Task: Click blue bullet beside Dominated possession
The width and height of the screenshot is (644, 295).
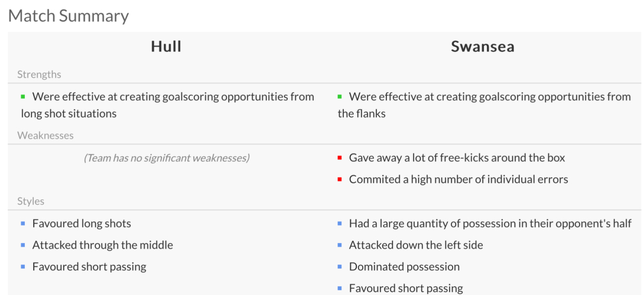Action: pyautogui.click(x=340, y=267)
